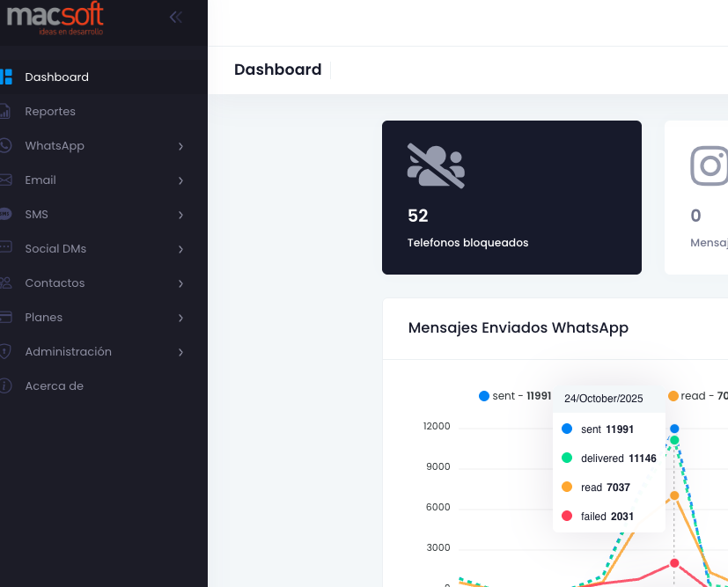Click blue sent data point on chart
The height and width of the screenshot is (587, 728).
tap(674, 429)
